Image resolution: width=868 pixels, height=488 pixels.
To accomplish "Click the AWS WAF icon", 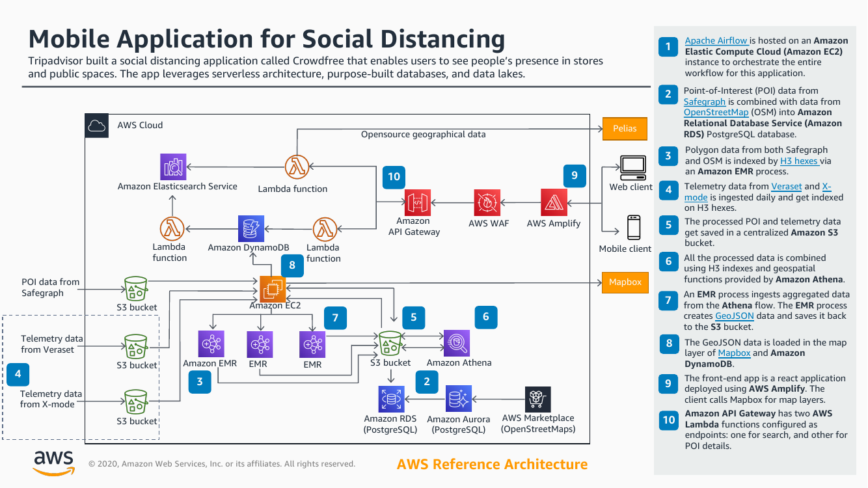I will pyautogui.click(x=487, y=203).
